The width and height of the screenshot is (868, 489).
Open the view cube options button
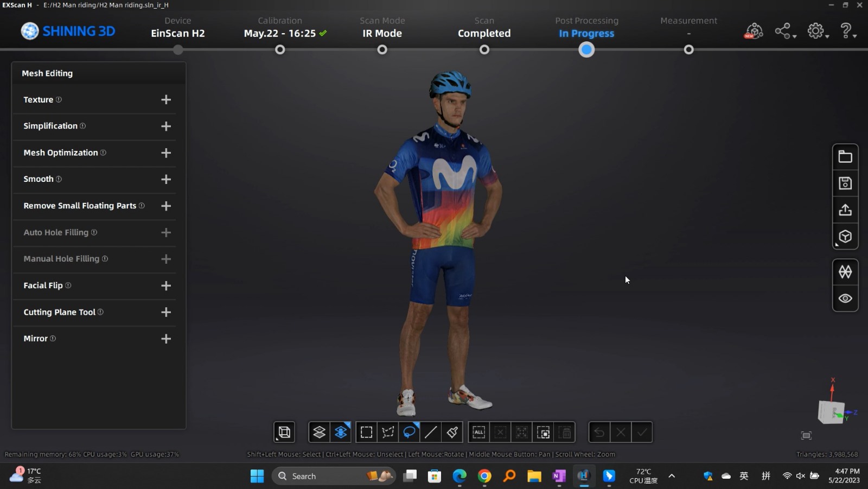(284, 432)
